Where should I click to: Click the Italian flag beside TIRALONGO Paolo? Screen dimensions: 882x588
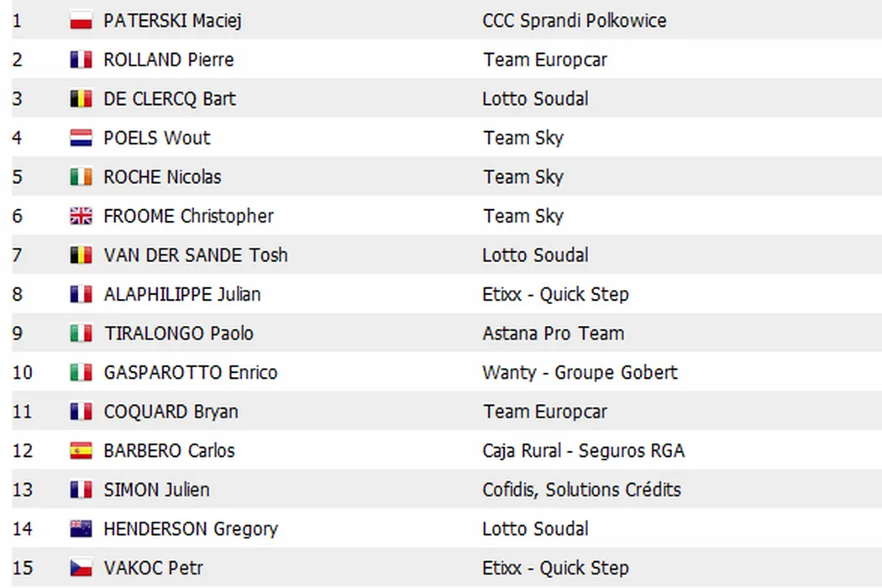click(81, 333)
